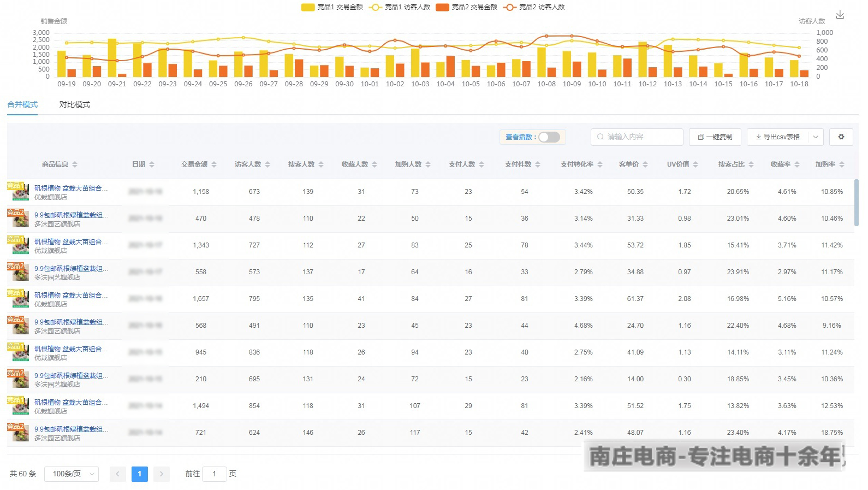Sort by 收藏人数 sort arrows
868x490 pixels.
point(374,164)
